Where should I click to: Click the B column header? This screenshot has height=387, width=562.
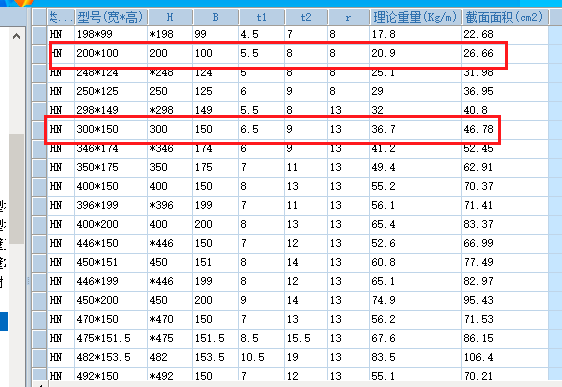point(215,17)
